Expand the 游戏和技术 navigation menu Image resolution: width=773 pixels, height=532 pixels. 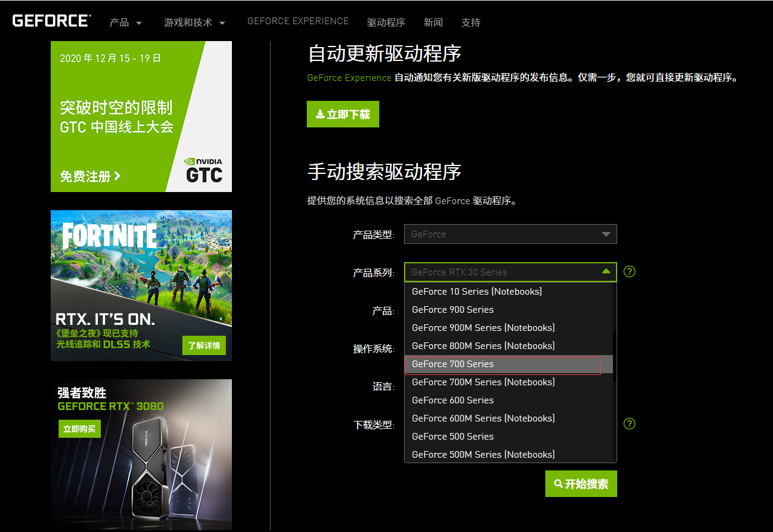[x=194, y=23]
